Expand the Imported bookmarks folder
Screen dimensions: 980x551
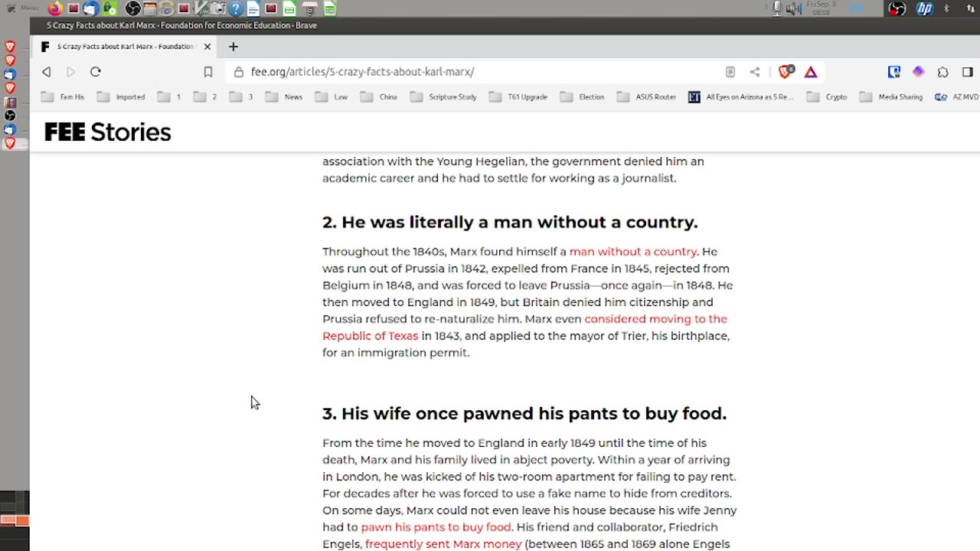(121, 97)
